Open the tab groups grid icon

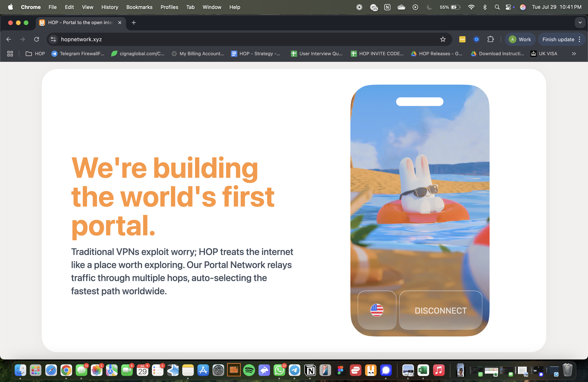[x=10, y=54]
